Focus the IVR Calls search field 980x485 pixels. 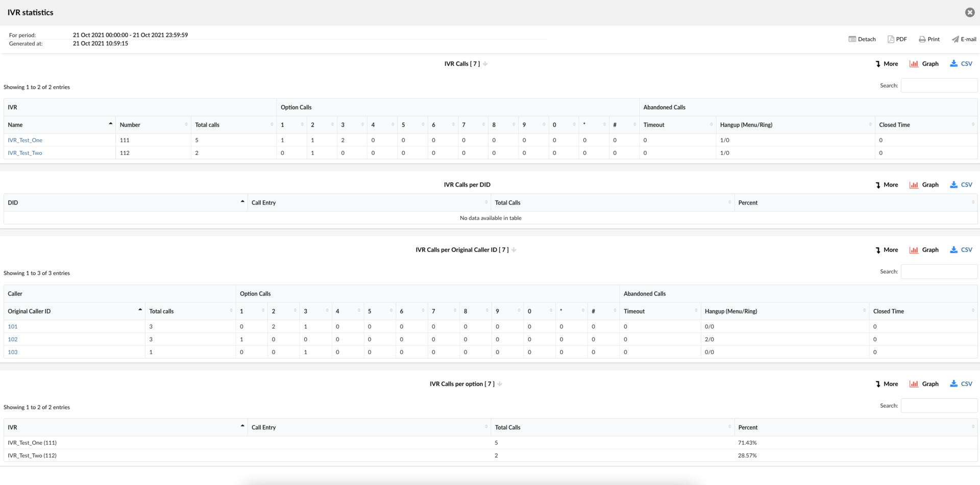click(939, 86)
